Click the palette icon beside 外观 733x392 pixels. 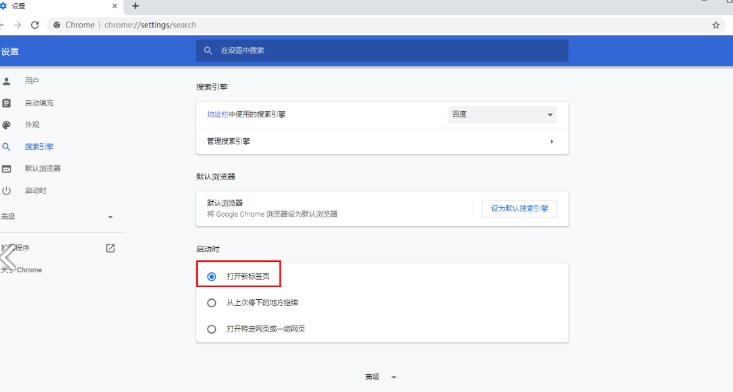pos(7,125)
